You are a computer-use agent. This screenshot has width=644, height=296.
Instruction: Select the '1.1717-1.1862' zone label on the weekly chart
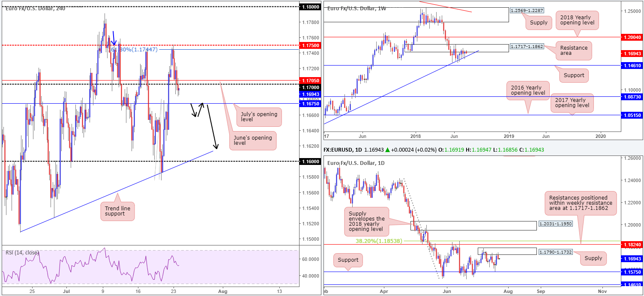[x=527, y=46]
